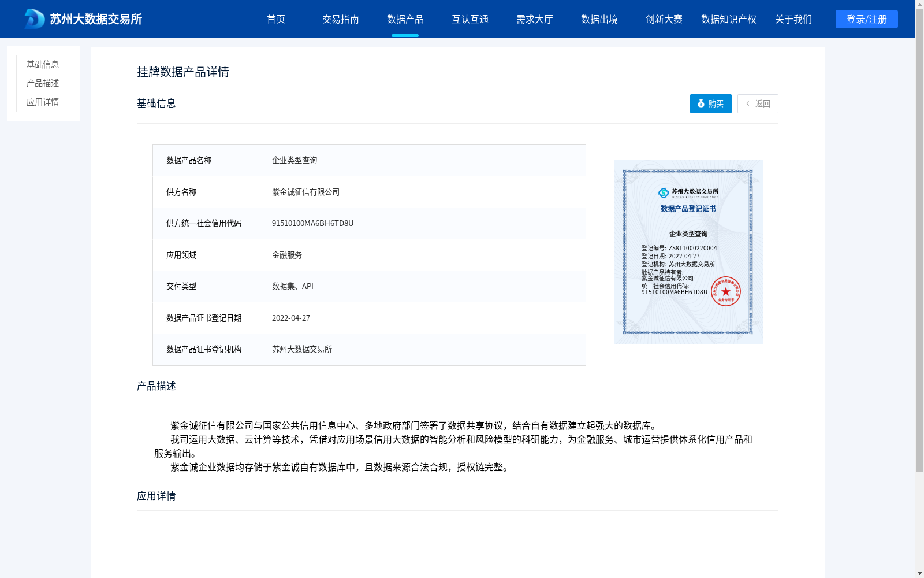924x578 pixels.
Task: Select credit code 91510100MA6BH6TD8U in the table
Action: (424, 223)
